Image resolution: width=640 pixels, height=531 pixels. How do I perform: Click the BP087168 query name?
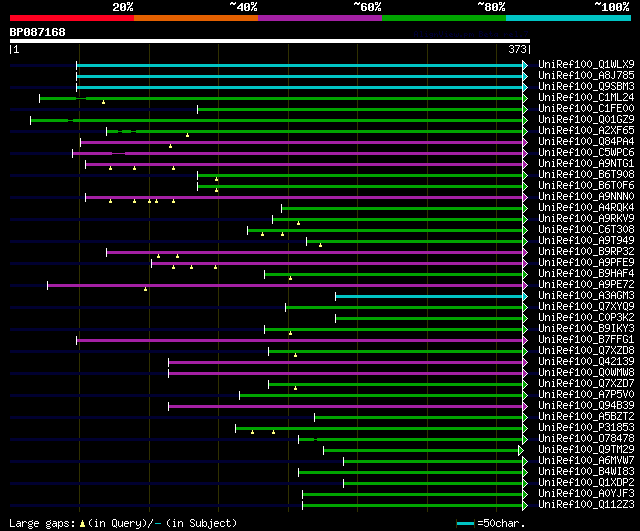pyautogui.click(x=37, y=32)
